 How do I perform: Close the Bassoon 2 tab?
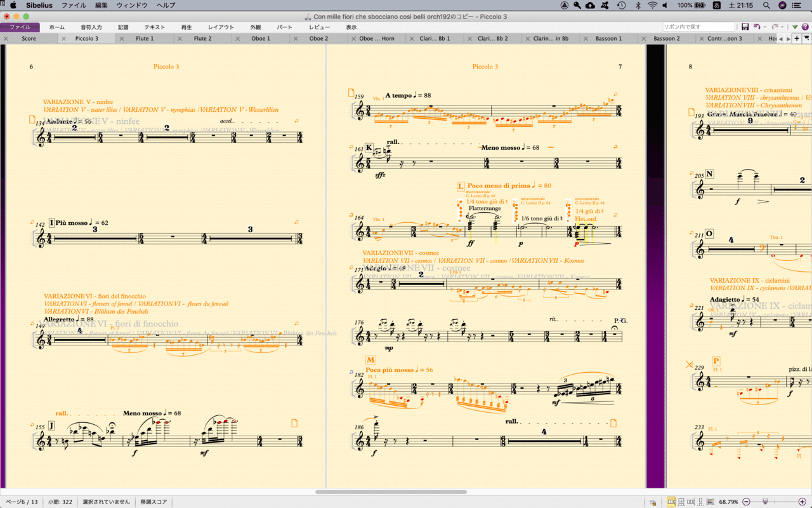tap(645, 39)
